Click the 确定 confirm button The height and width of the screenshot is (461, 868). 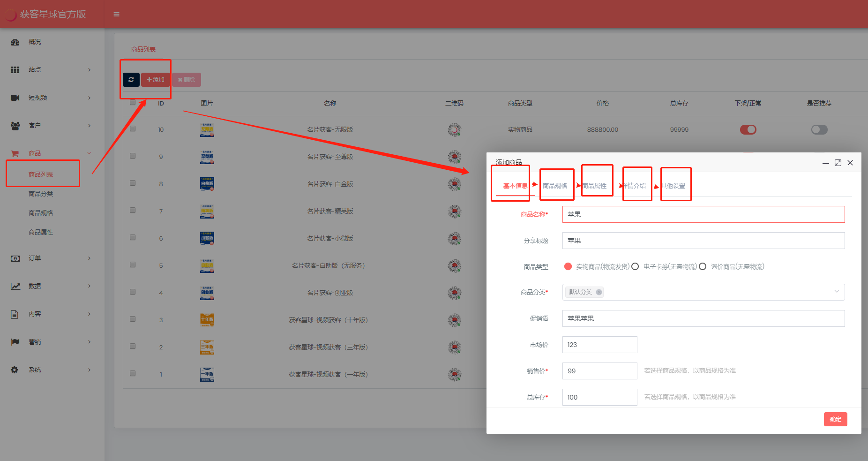(835, 419)
